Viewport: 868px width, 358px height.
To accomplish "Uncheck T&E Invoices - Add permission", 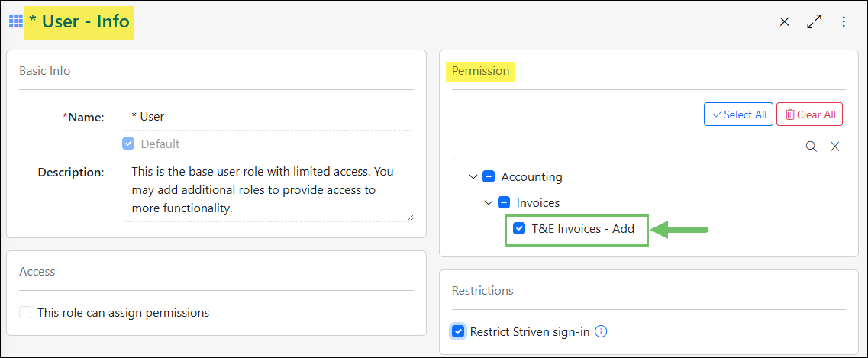I will point(518,228).
